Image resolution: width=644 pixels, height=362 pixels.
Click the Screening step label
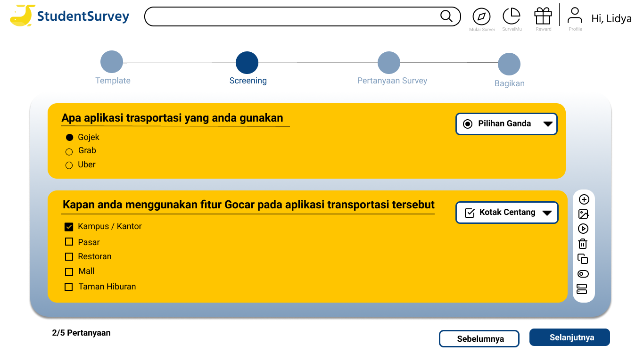[x=248, y=81]
